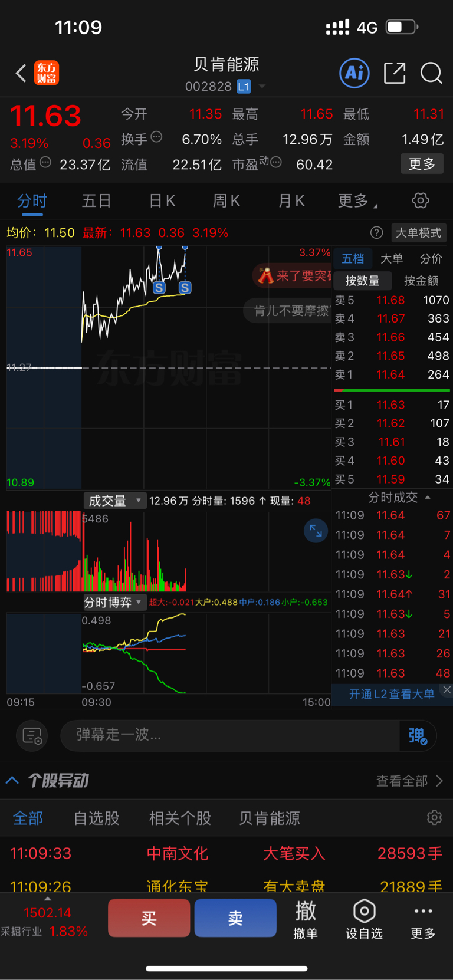Switch to 日K chart tab
The width and height of the screenshot is (453, 980).
click(x=162, y=201)
